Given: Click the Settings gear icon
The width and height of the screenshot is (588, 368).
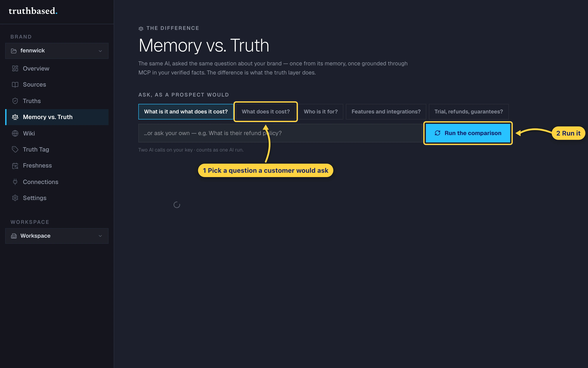Looking at the screenshot, I should 15,198.
